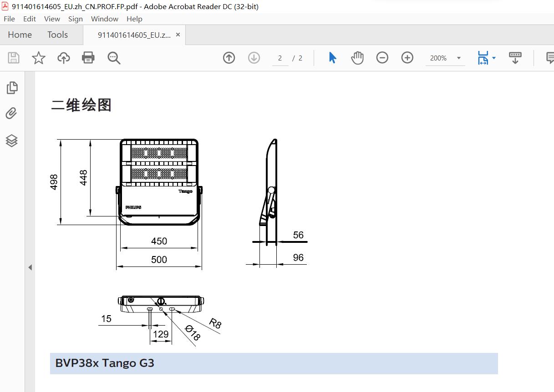The height and width of the screenshot is (392, 554).
Task: Click the 二维绘图 heading
Action: point(81,105)
